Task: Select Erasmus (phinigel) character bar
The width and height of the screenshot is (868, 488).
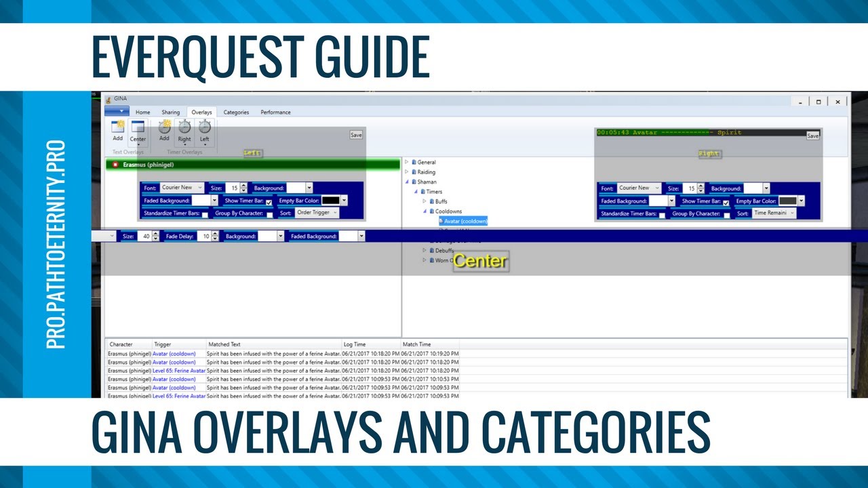Action: pos(253,165)
